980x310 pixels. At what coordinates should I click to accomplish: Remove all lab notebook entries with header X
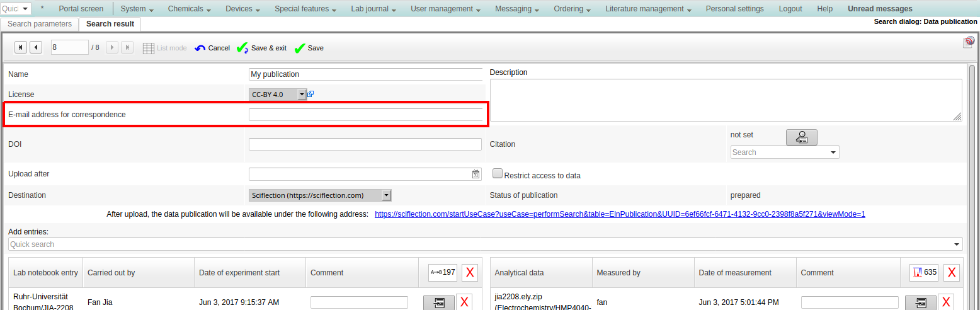469,272
